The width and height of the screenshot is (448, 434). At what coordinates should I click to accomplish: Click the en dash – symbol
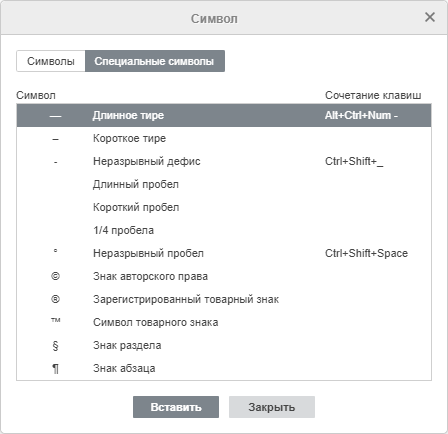pos(56,139)
